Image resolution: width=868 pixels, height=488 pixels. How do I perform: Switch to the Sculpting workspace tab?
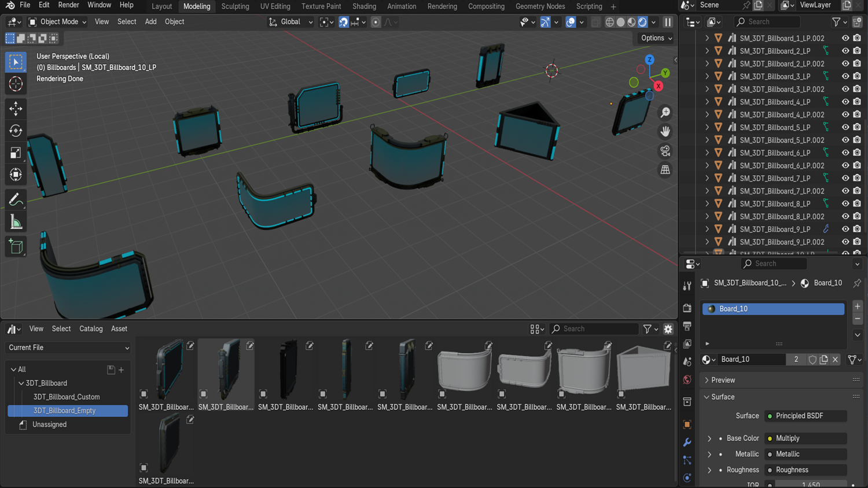(235, 6)
